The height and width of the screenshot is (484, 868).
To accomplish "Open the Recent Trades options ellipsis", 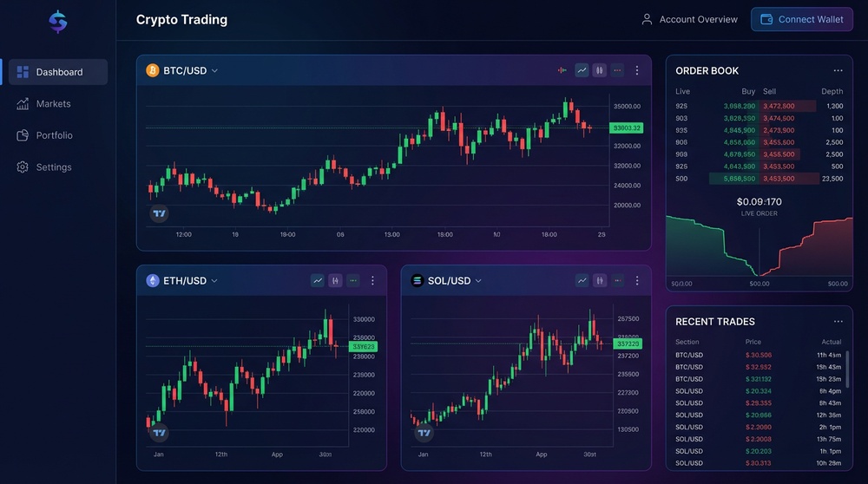I will 838,322.
